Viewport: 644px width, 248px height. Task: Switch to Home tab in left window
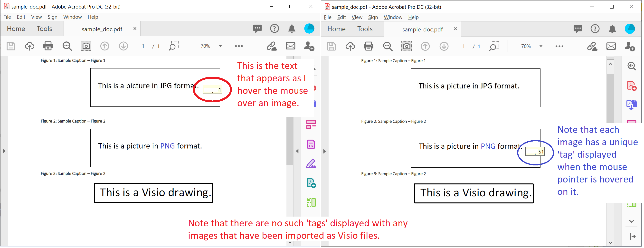pos(16,29)
